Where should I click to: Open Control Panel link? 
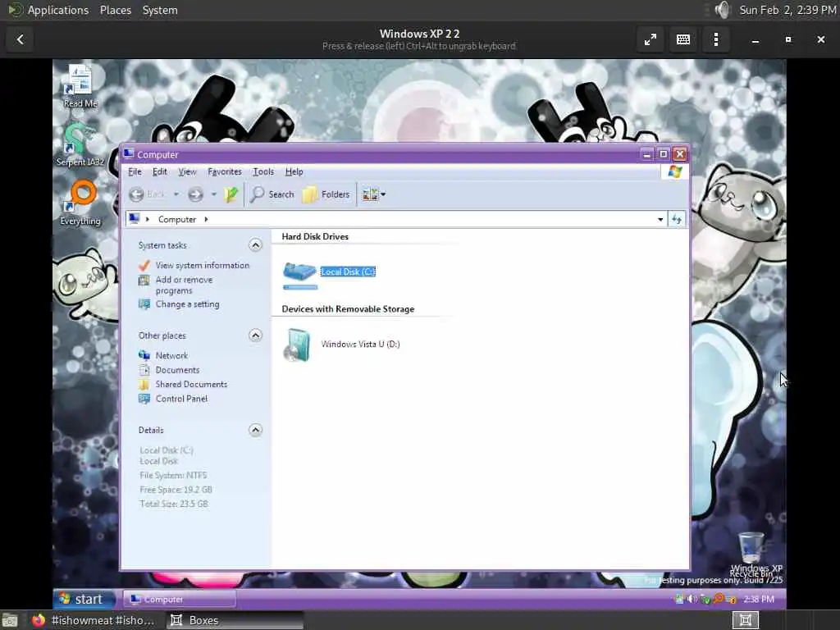pyautogui.click(x=181, y=399)
